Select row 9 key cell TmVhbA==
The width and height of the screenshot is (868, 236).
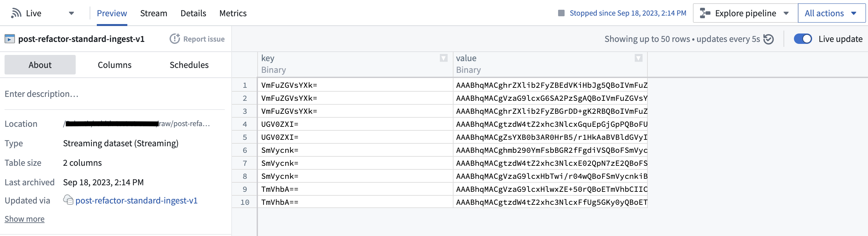[x=355, y=189]
